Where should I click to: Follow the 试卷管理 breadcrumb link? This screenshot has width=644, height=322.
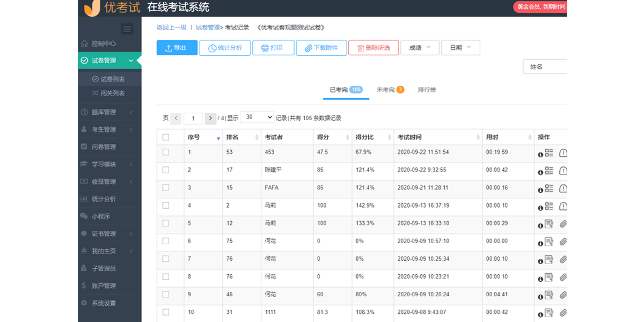[208, 27]
